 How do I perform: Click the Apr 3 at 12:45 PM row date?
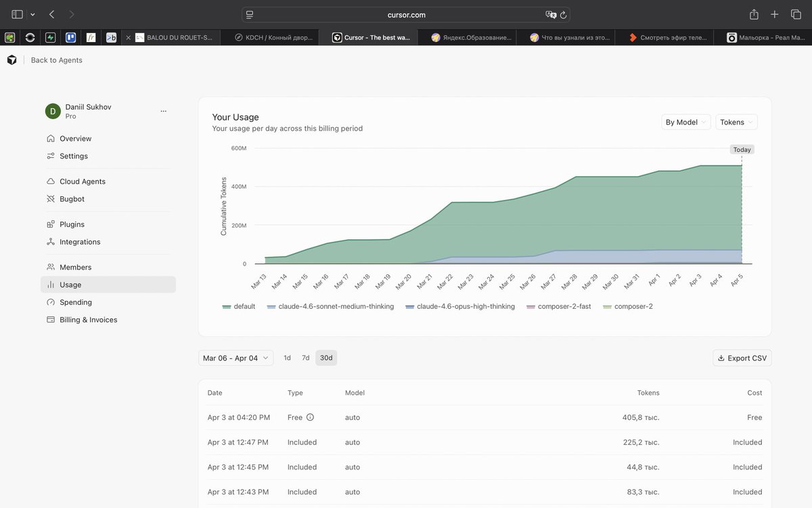[238, 467]
